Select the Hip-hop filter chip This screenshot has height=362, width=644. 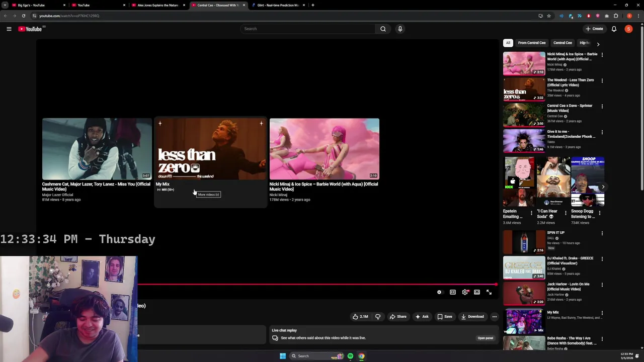pyautogui.click(x=584, y=43)
